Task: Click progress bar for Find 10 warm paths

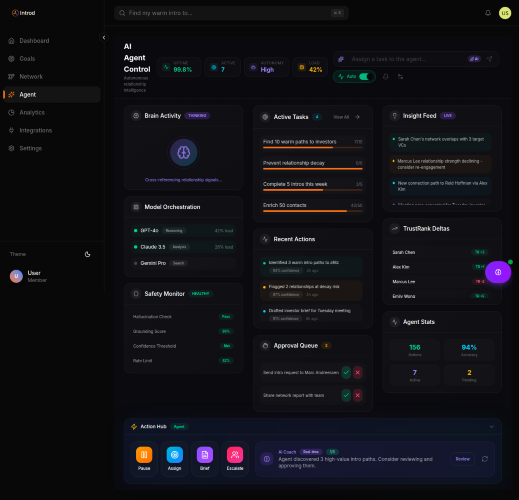Action: 312,147
